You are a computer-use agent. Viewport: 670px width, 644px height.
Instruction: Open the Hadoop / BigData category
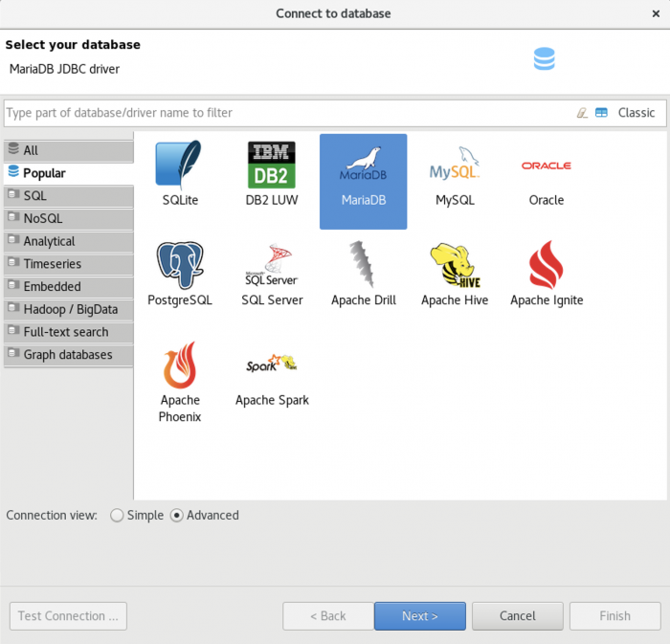tap(69, 309)
